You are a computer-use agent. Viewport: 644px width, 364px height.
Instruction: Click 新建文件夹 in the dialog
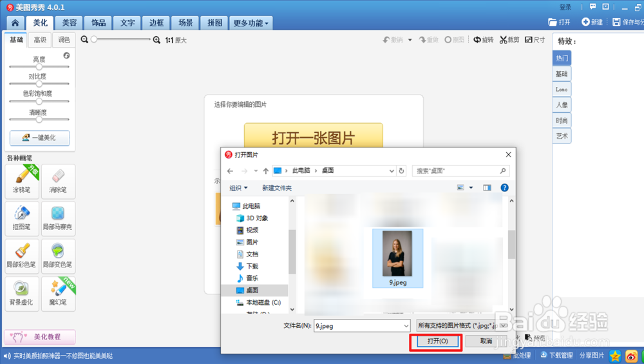(277, 187)
